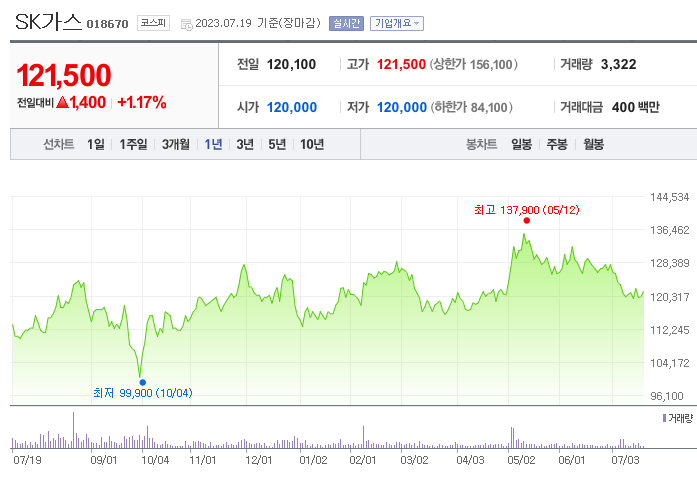Click the current price 121,500 in large red
697x478 pixels.
[x=64, y=75]
